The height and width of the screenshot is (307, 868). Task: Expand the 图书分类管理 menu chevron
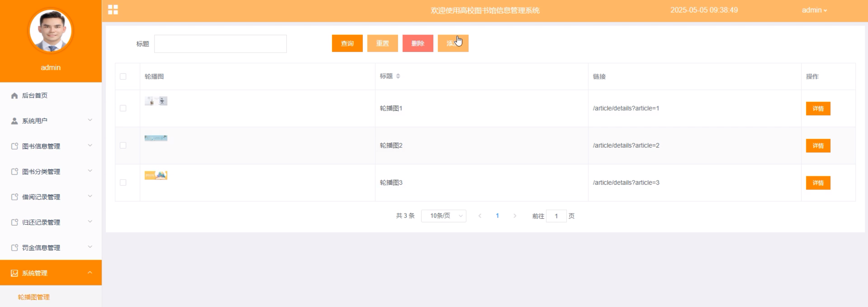coord(90,171)
